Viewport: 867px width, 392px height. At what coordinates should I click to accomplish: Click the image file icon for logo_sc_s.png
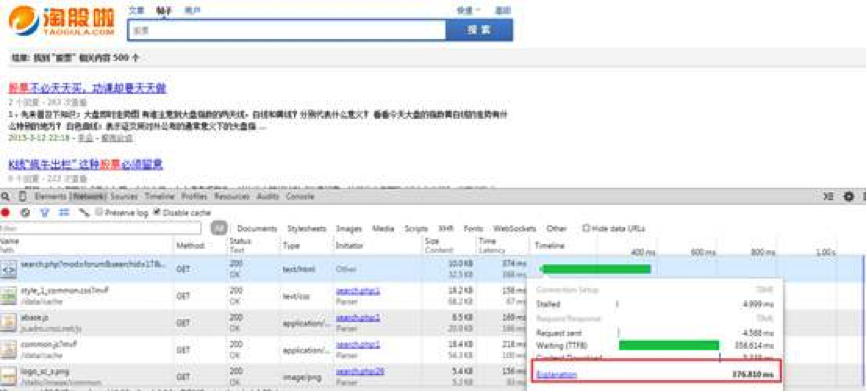(9, 377)
